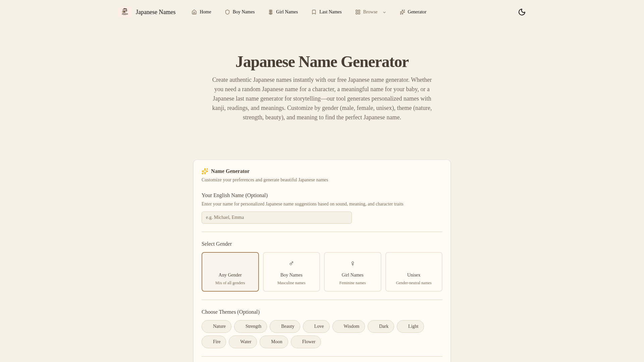Viewport: 644px width, 362px height.
Task: Click the Browse grid icon
Action: pos(358,12)
